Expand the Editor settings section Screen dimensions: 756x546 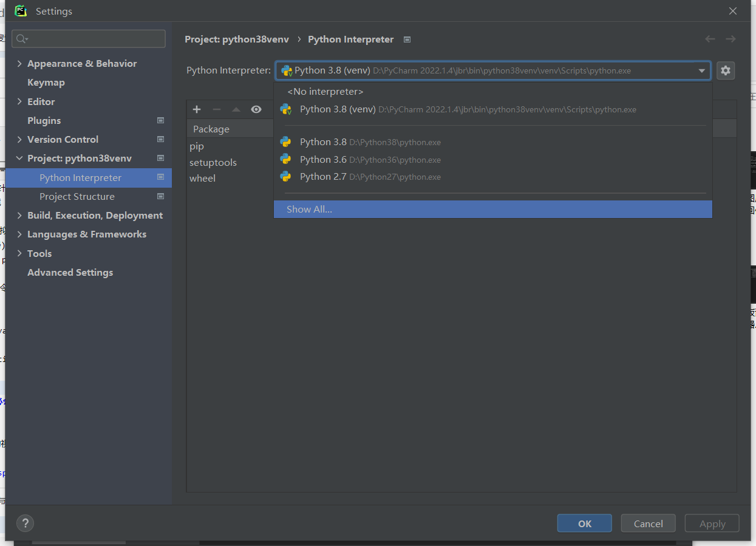[19, 102]
